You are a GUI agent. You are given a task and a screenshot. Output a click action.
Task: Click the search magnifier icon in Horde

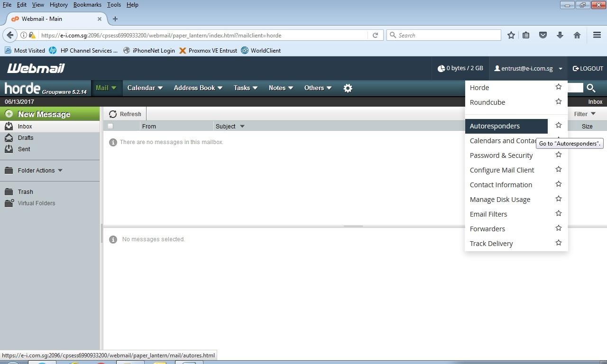pos(591,88)
